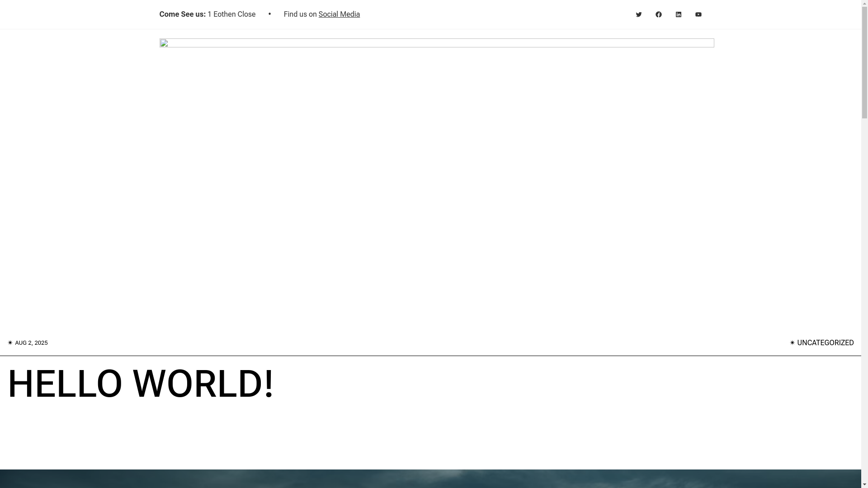Click the Aug 2, 2025 post date
The height and width of the screenshot is (488, 868).
click(x=31, y=343)
